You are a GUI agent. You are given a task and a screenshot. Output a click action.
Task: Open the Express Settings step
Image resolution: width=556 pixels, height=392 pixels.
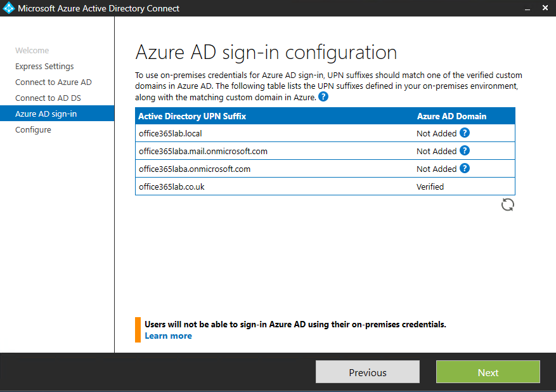tap(44, 67)
